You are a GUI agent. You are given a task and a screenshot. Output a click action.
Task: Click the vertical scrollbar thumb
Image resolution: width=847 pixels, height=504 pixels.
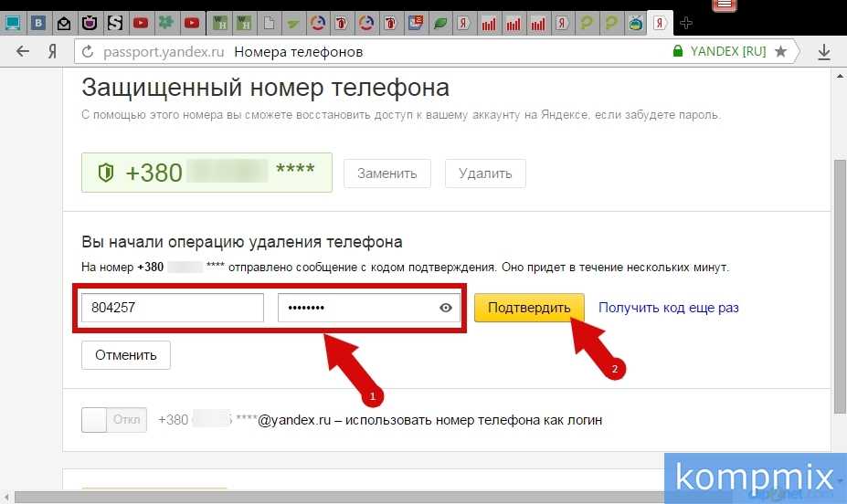click(839, 286)
